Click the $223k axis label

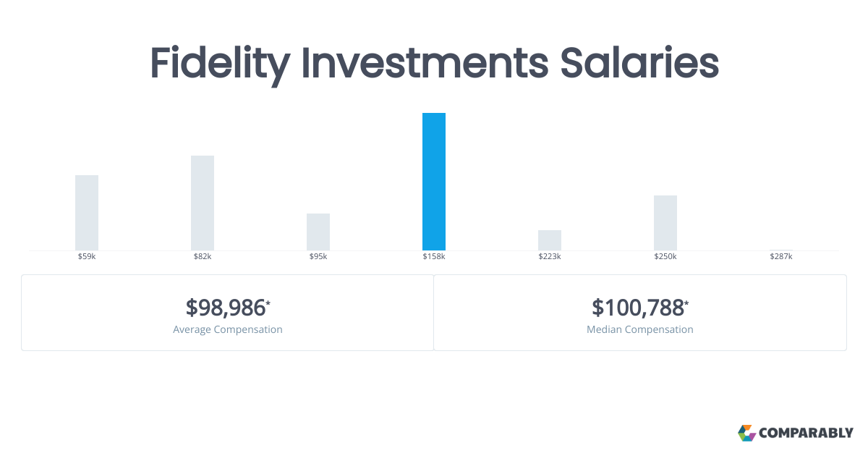(550, 256)
